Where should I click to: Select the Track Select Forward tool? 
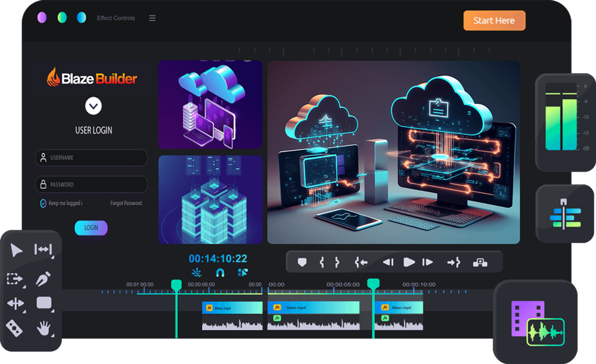coord(15,279)
